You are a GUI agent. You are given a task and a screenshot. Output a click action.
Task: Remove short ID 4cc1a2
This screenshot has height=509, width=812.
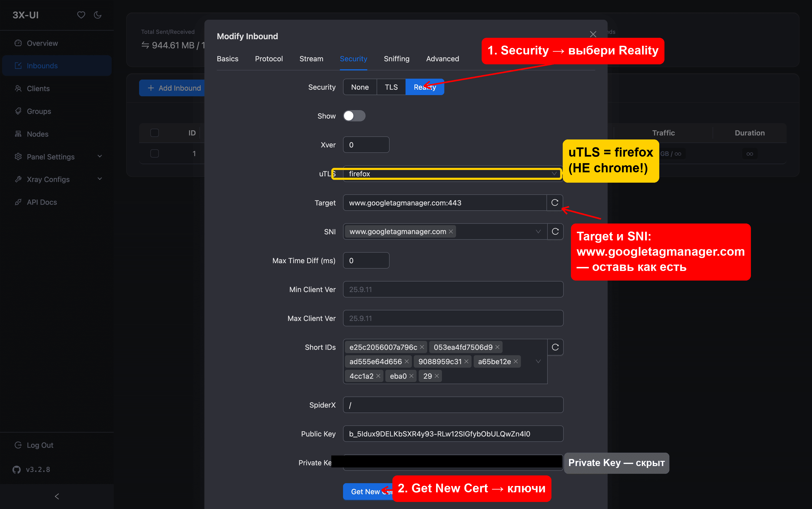click(378, 376)
